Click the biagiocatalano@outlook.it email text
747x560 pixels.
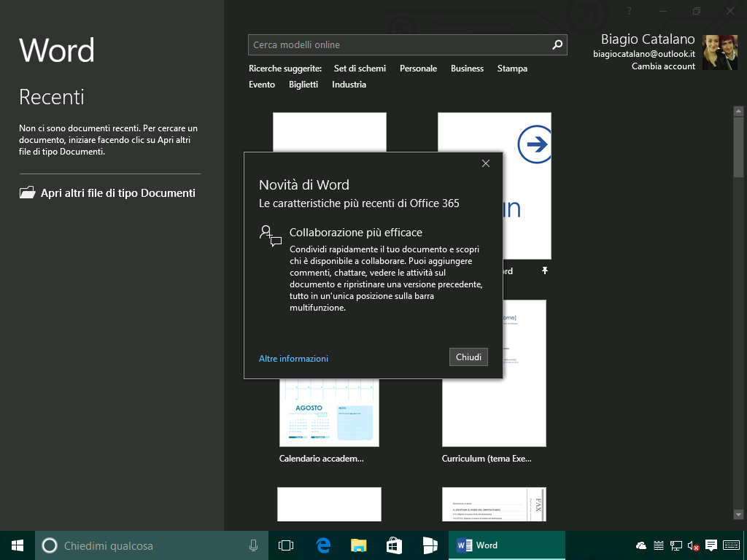click(643, 54)
